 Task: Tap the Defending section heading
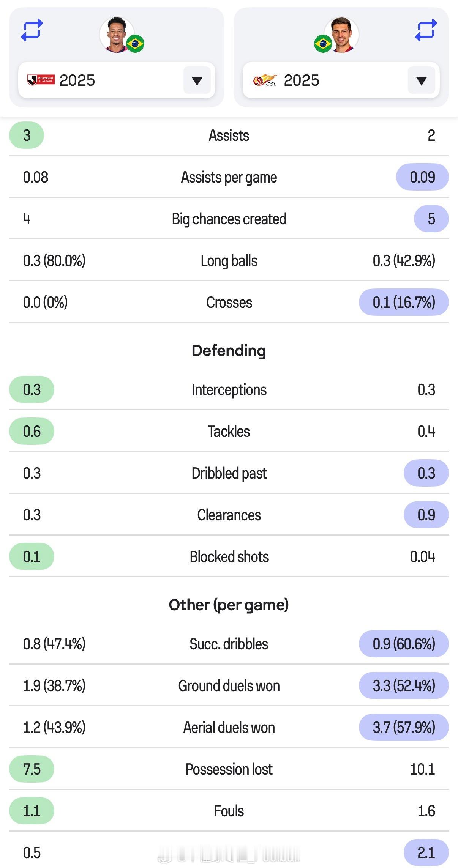click(x=229, y=351)
